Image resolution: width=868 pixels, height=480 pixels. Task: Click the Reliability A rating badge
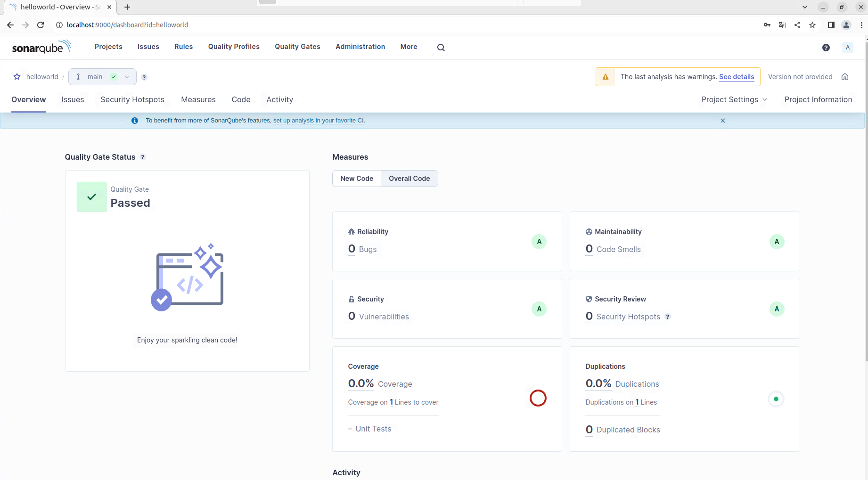click(x=539, y=242)
